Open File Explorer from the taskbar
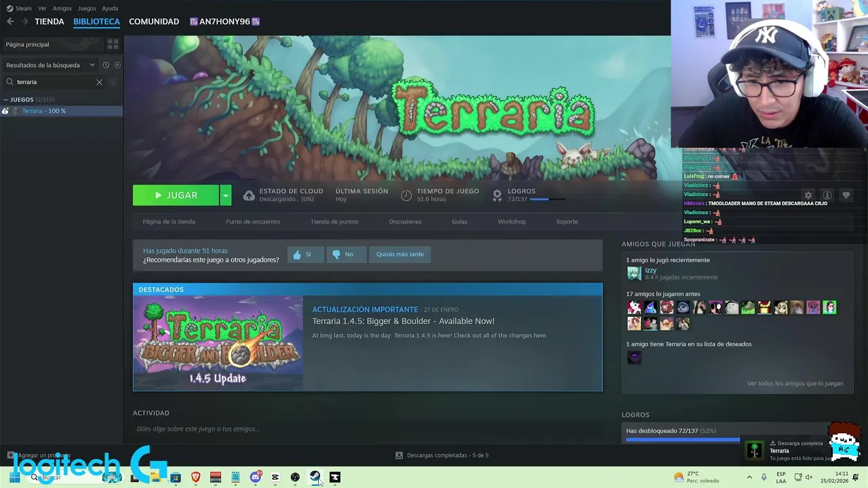The width and height of the screenshot is (868, 488). tap(155, 477)
